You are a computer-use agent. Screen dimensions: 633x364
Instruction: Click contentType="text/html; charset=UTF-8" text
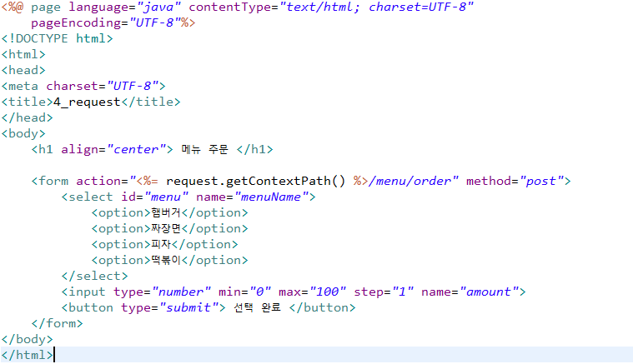click(330, 7)
